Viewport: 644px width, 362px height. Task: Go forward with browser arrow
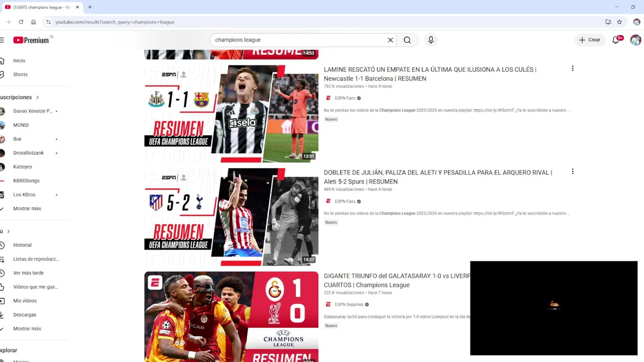[x=8, y=22]
